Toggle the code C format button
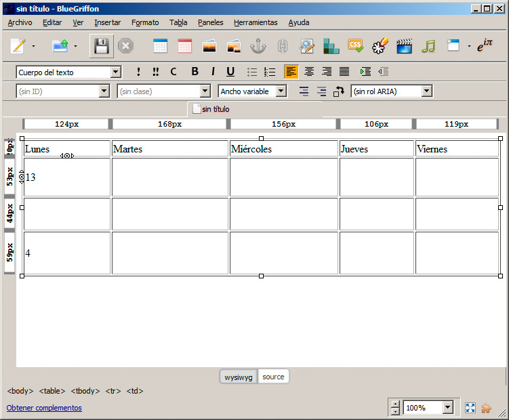 (174, 72)
